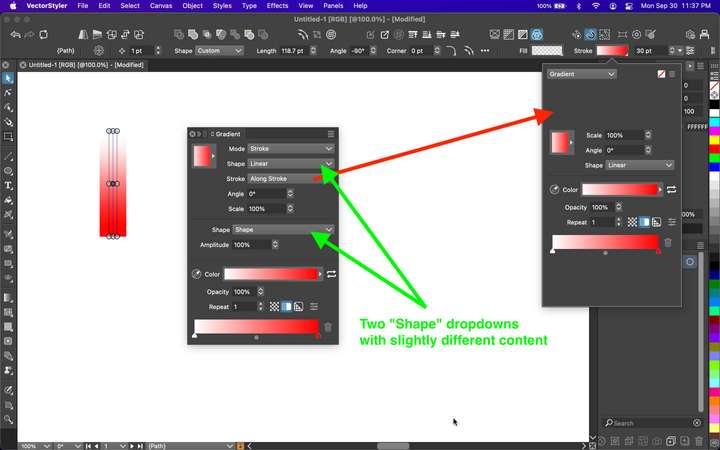Click the VectorStyler app menu
The height and width of the screenshot is (450, 720).
[x=46, y=6]
